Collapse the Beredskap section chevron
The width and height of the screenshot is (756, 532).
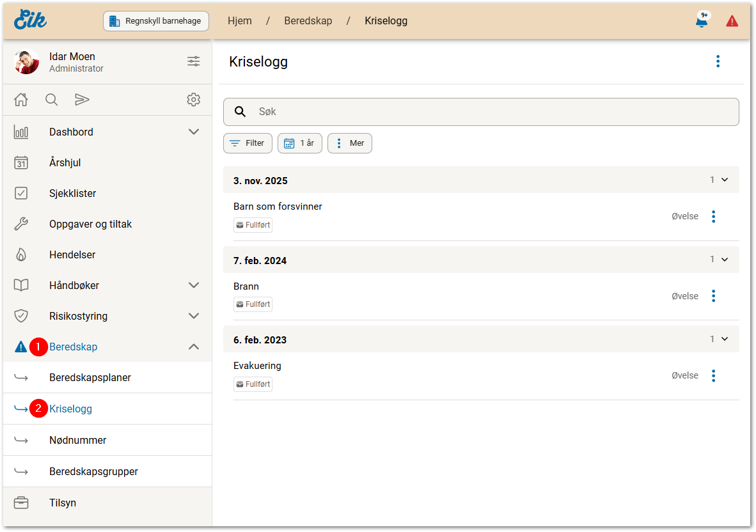194,347
